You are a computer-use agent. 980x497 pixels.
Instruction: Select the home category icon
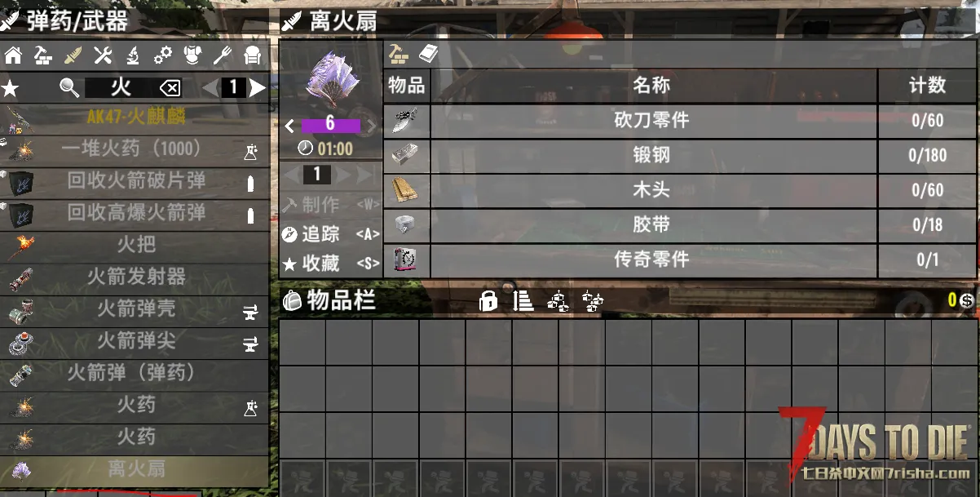click(13, 55)
